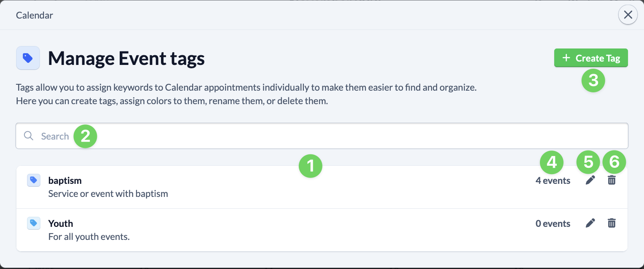Select the blue tag icon on the baptism row
This screenshot has height=269, width=644.
33,180
